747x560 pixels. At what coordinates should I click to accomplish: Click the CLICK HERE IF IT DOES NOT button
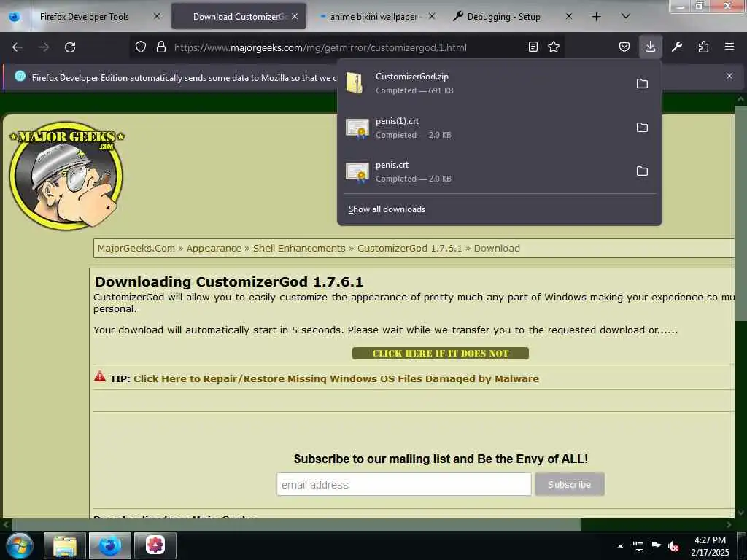pos(440,354)
